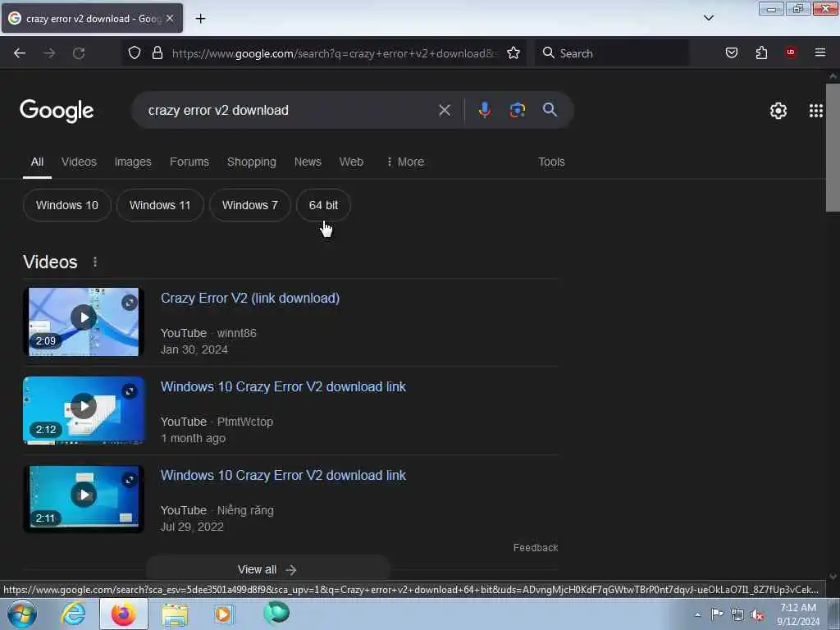Viewport: 840px width, 630px height.
Task: Switch to the Images results tab
Action: [133, 162]
